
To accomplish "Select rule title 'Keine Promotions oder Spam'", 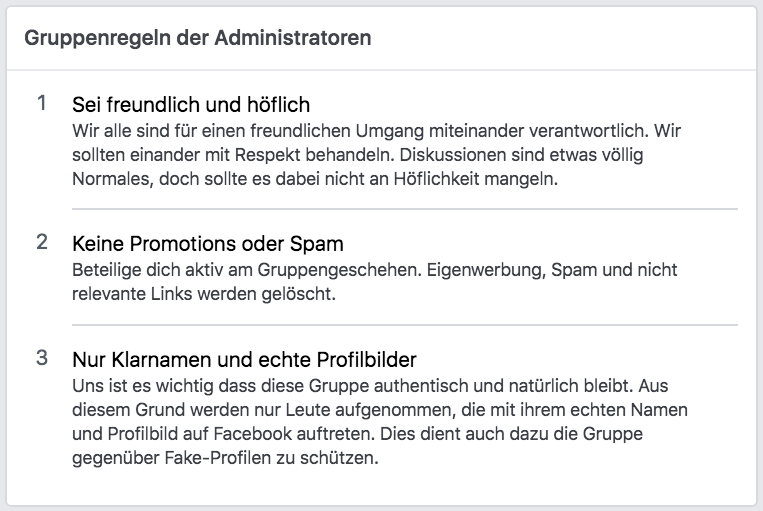I will 208,244.
